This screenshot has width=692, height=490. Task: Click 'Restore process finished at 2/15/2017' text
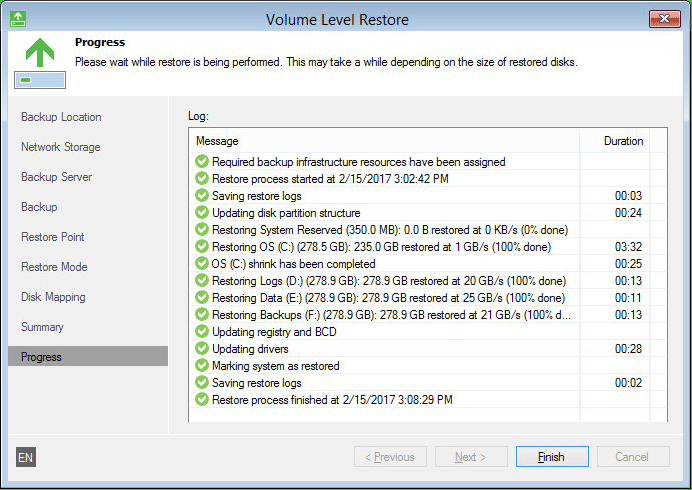coord(332,400)
